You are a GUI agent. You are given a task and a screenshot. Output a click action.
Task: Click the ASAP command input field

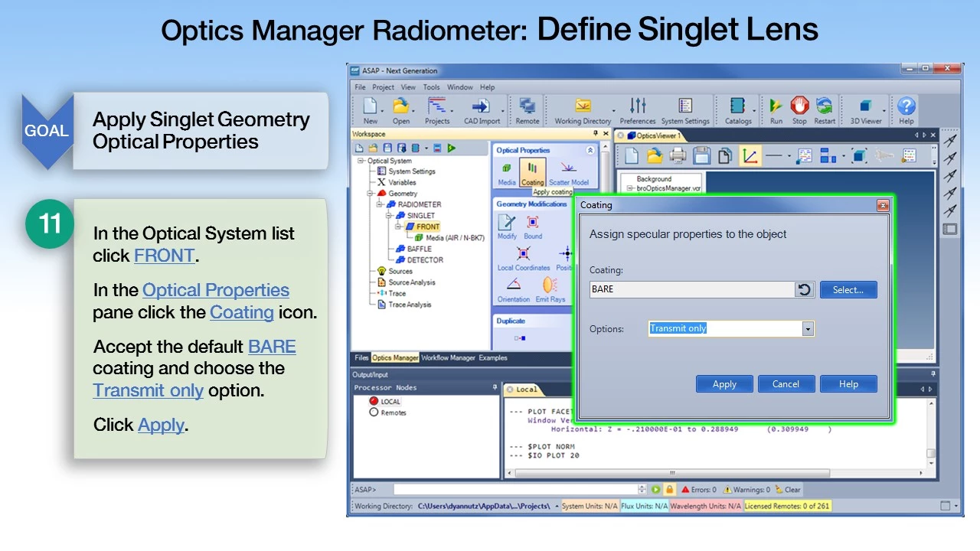517,490
